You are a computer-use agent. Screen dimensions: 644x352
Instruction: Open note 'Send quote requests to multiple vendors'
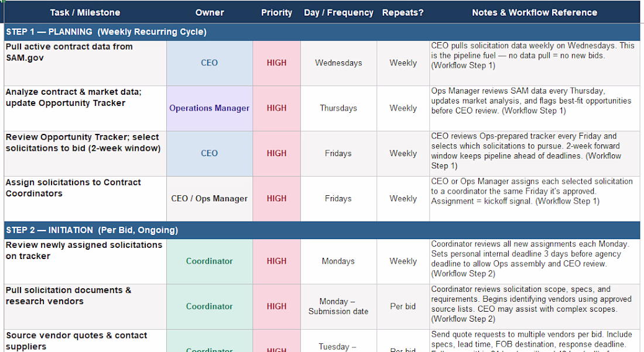535,341
